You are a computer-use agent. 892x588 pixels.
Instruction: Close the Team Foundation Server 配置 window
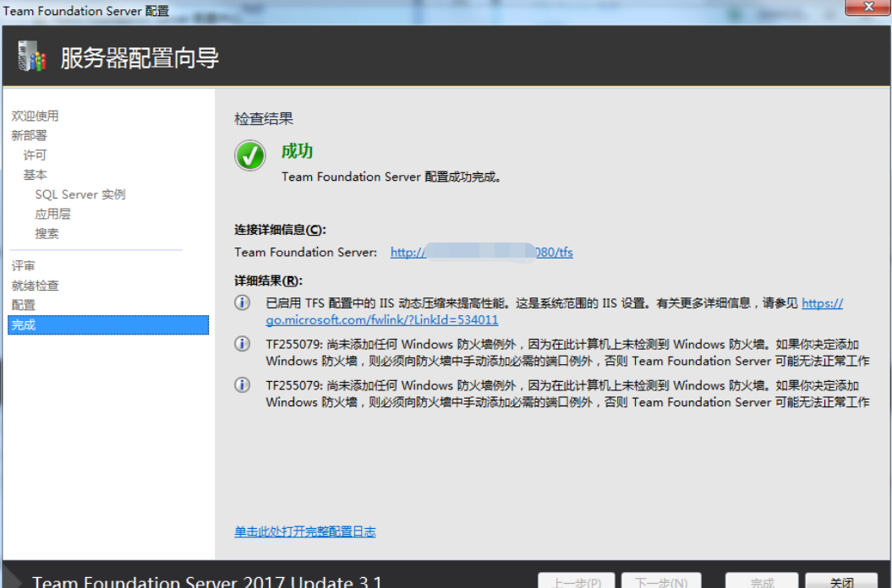[867, 8]
